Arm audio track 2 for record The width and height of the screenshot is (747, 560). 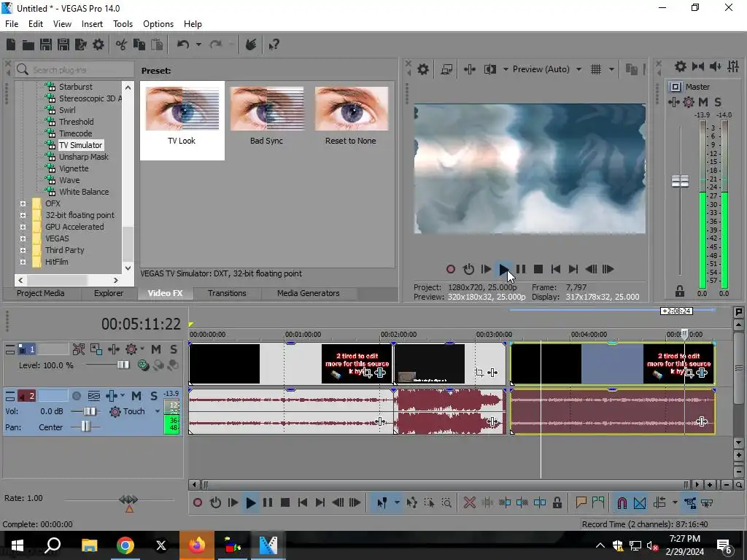(x=76, y=396)
